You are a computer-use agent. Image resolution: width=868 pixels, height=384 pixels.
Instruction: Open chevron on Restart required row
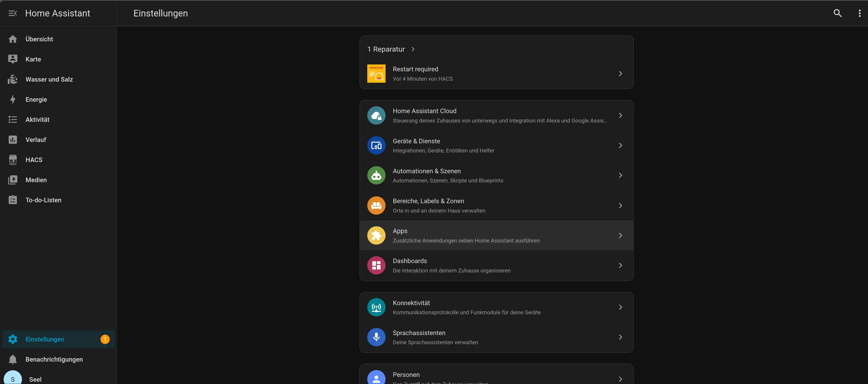620,74
